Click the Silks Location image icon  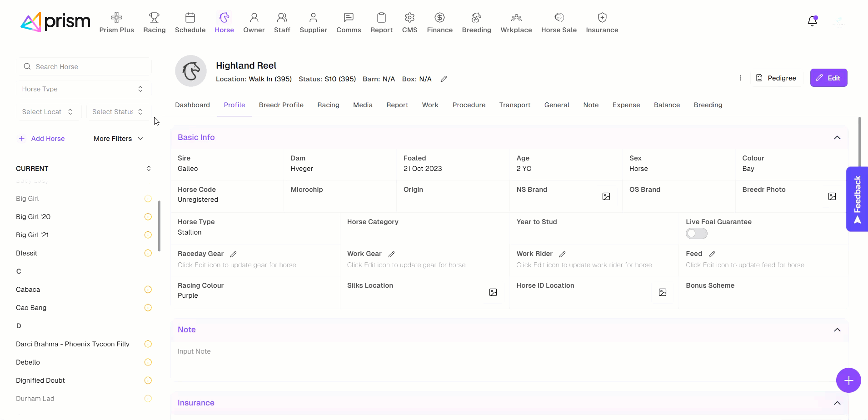click(x=493, y=292)
